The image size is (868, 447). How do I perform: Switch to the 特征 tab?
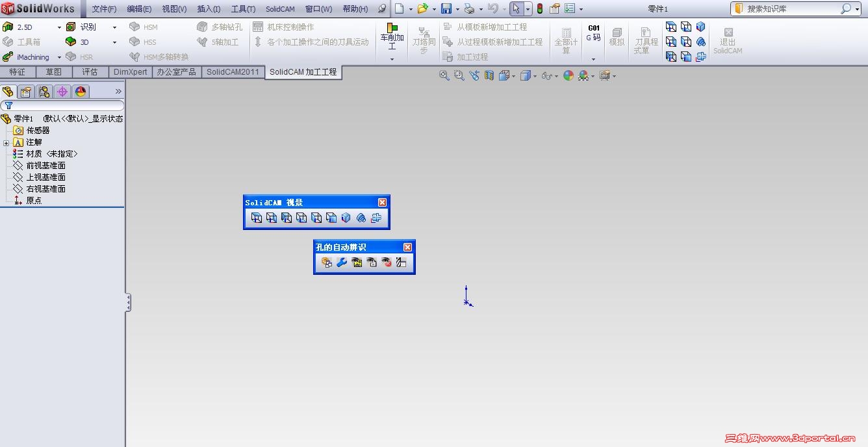click(x=18, y=72)
